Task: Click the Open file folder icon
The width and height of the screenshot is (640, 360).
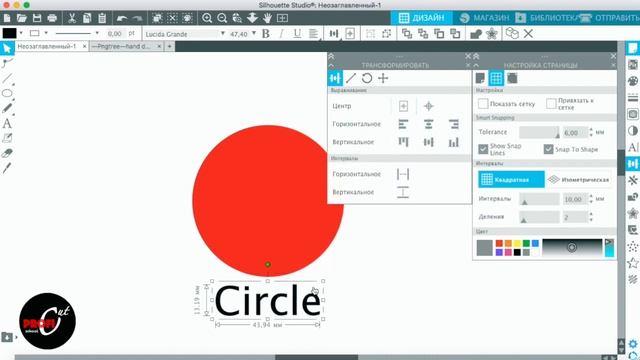Action: (22, 18)
